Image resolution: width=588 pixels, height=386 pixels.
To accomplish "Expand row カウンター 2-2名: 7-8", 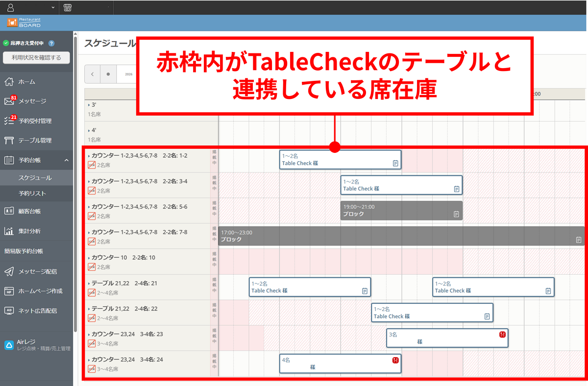I will [x=89, y=232].
